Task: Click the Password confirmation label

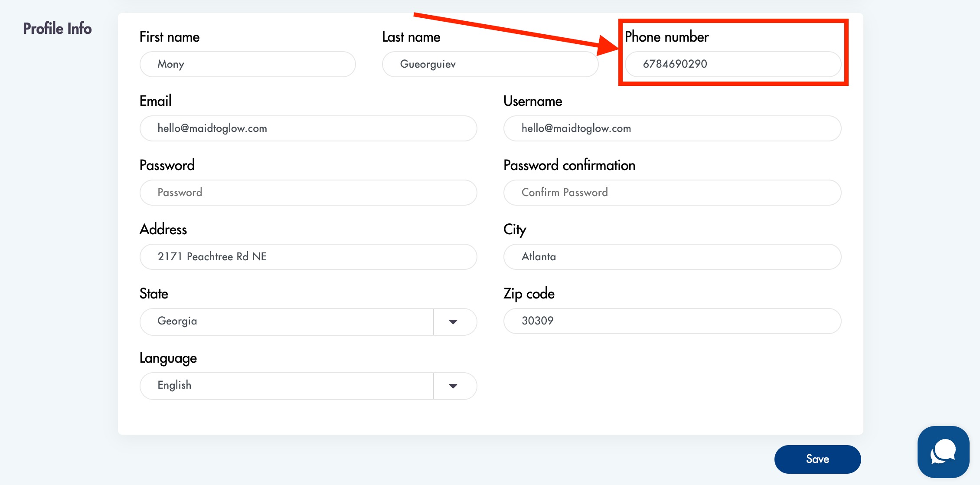Action: pos(569,165)
